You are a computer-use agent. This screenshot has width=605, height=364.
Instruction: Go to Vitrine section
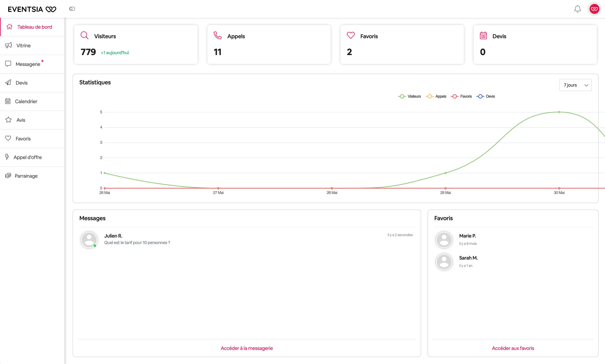pyautogui.click(x=32, y=46)
